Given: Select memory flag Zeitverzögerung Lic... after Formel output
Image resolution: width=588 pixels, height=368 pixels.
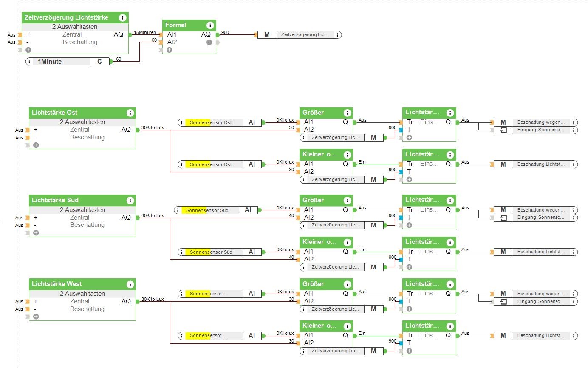Looking at the screenshot, I should coord(300,35).
